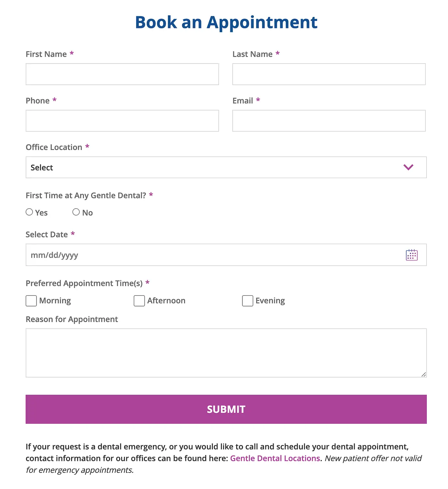Open the Gentle Dental Locations link
448x489 pixels.
coord(275,458)
